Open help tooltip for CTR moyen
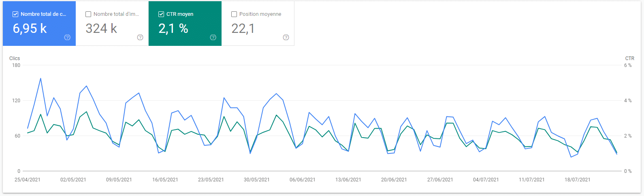This screenshot has width=644, height=196. (x=213, y=37)
